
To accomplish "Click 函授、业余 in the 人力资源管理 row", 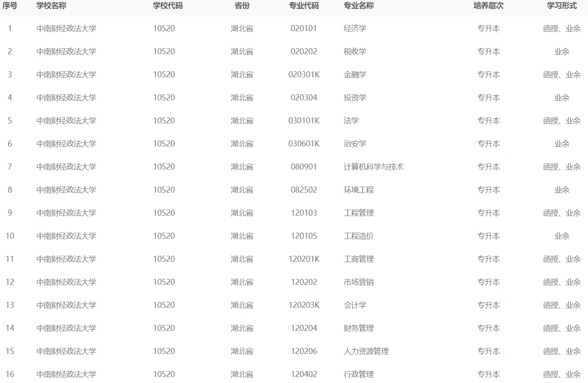I will pos(562,351).
